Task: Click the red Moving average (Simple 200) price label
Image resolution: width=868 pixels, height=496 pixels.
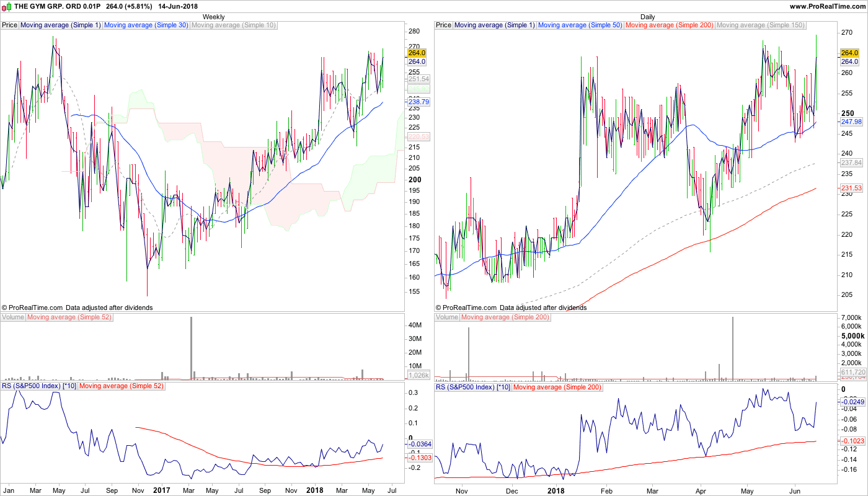Action: tap(670, 25)
